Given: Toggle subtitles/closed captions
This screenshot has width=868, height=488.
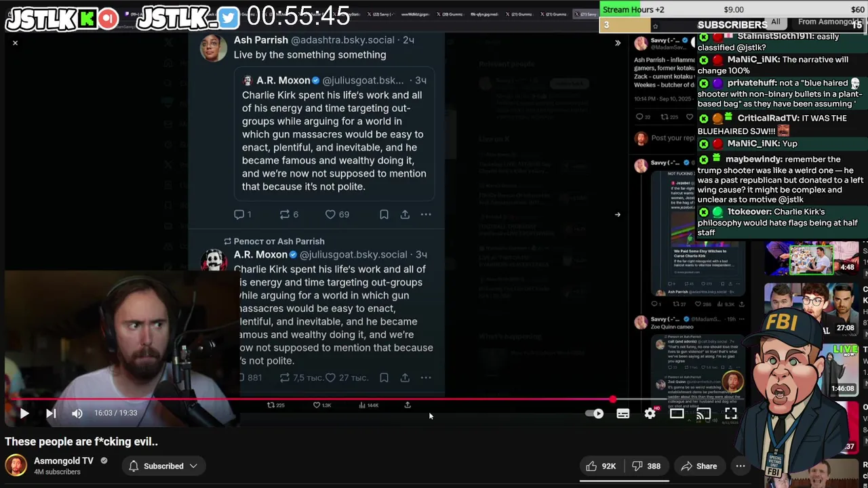Looking at the screenshot, I should coord(623,413).
